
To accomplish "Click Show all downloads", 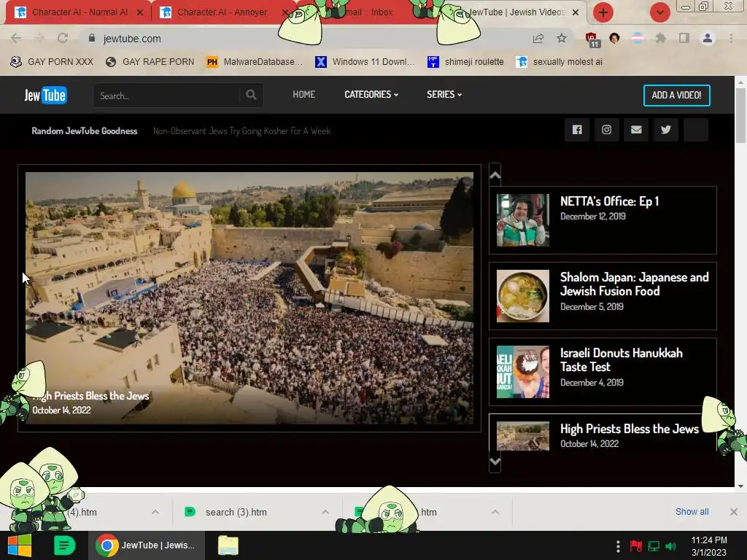I will [x=692, y=511].
